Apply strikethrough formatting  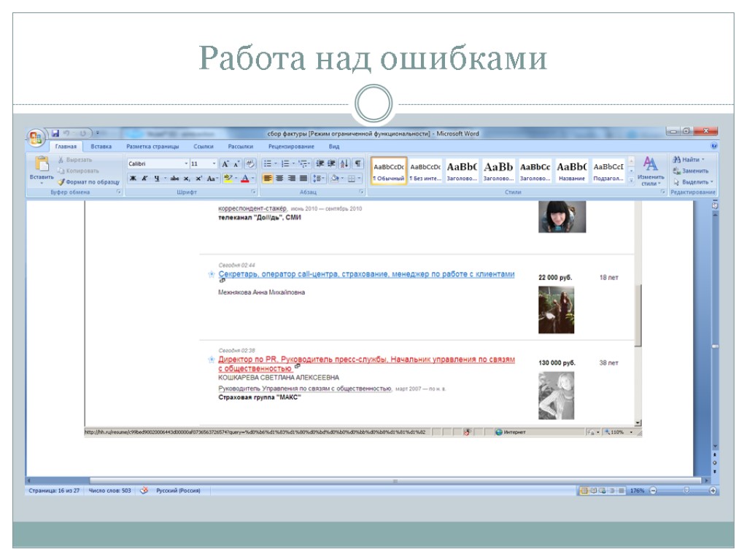[175, 179]
